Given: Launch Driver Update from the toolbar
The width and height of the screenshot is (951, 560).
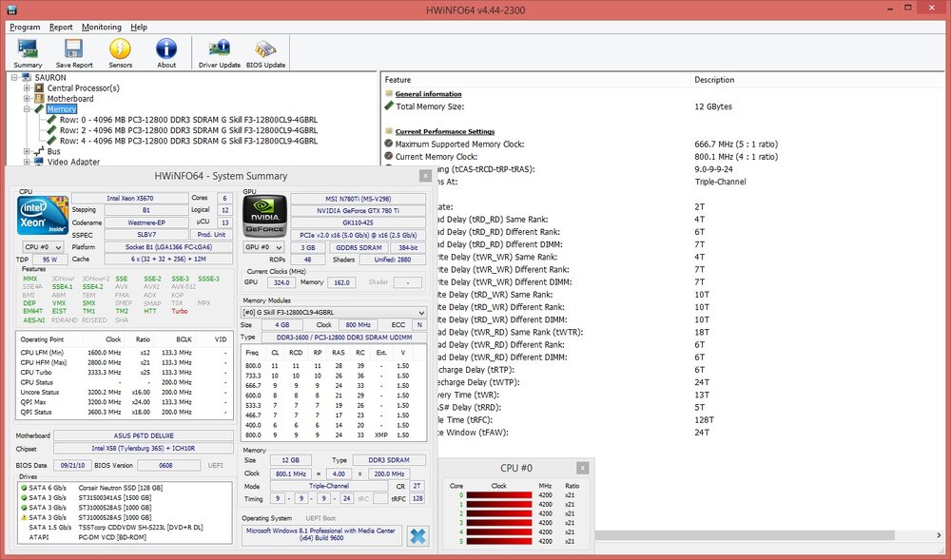Looking at the screenshot, I should [x=219, y=48].
